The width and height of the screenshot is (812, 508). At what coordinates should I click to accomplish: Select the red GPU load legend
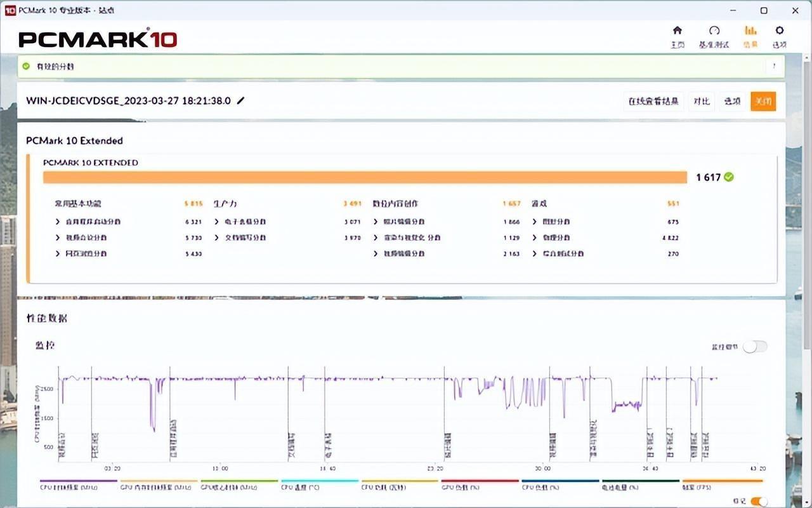tap(480, 485)
